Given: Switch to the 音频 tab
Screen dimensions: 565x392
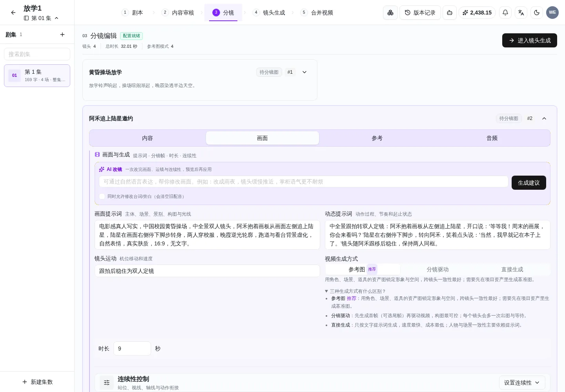Looking at the screenshot, I should tap(492, 138).
